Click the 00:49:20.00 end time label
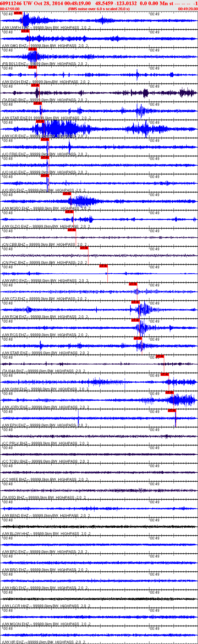Image resolution: width=198 pixels, height=644 pixels. pyautogui.click(x=188, y=9)
